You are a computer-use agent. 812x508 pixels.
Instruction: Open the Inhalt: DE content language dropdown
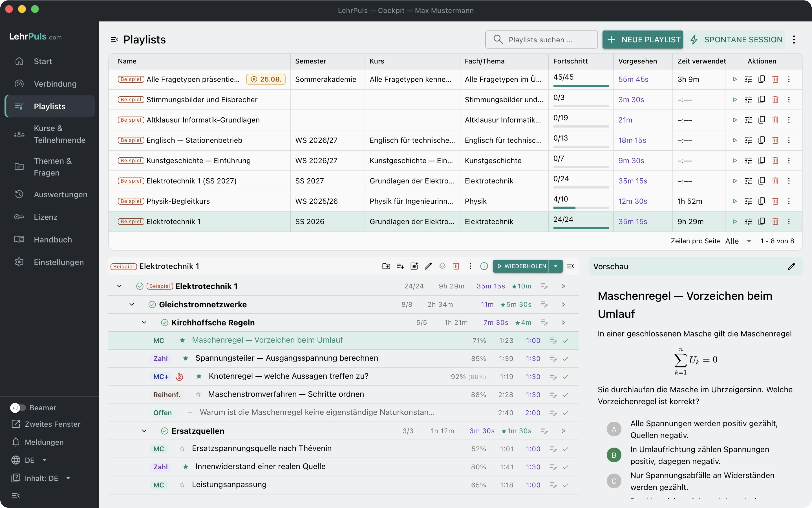(x=41, y=478)
